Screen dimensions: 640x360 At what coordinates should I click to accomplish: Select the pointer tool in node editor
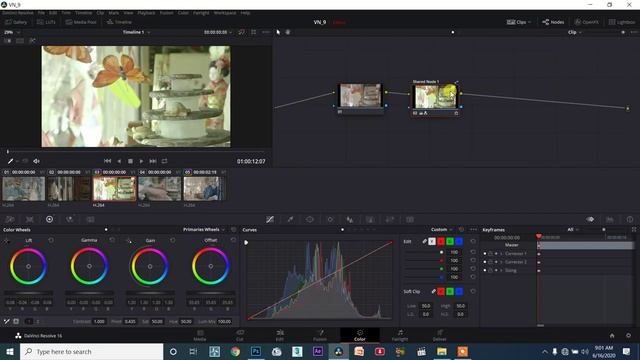pos(278,32)
